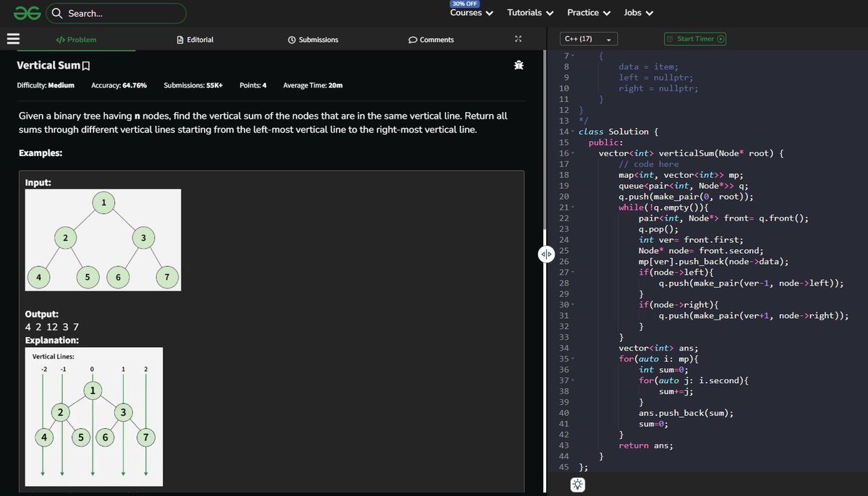Image resolution: width=868 pixels, height=496 pixels.
Task: Click the lightbulb hint icon
Action: coord(577,485)
